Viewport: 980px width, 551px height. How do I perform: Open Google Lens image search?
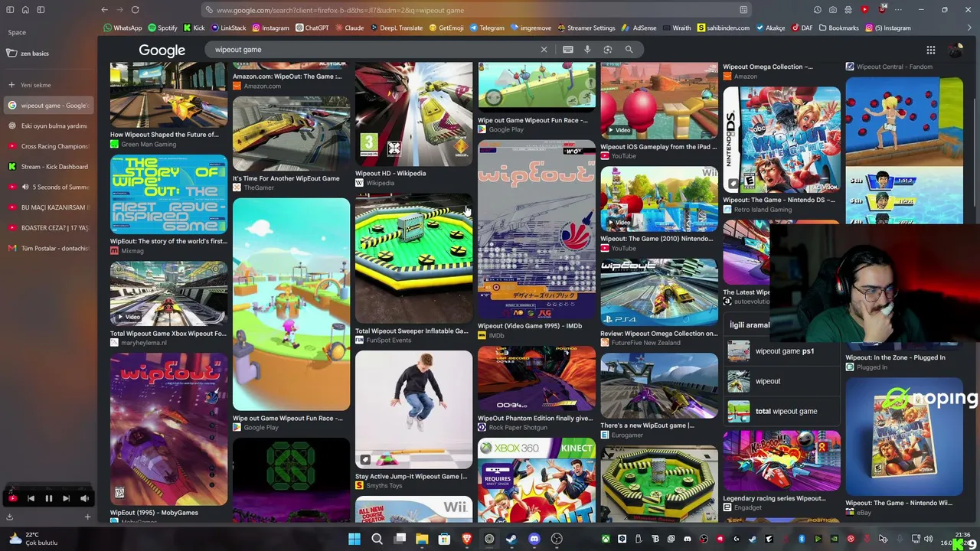pos(608,50)
